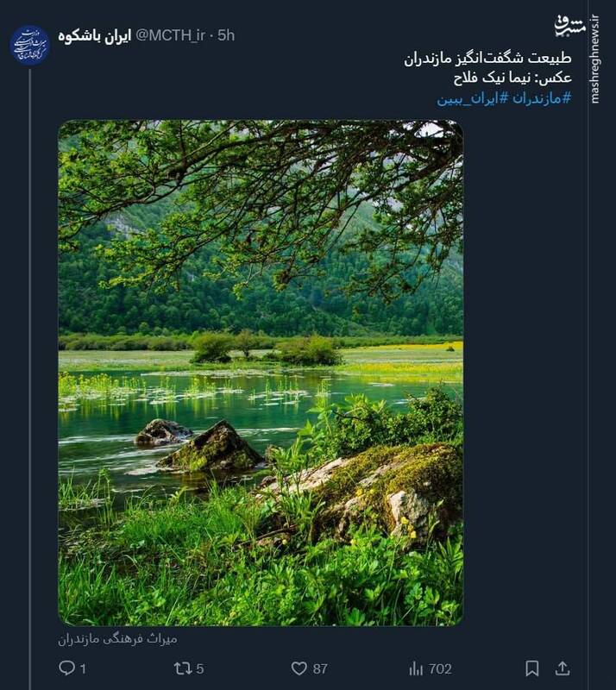Open the ایران باشکوه profile name
Viewport: 616px width, 690px height.
(x=95, y=35)
